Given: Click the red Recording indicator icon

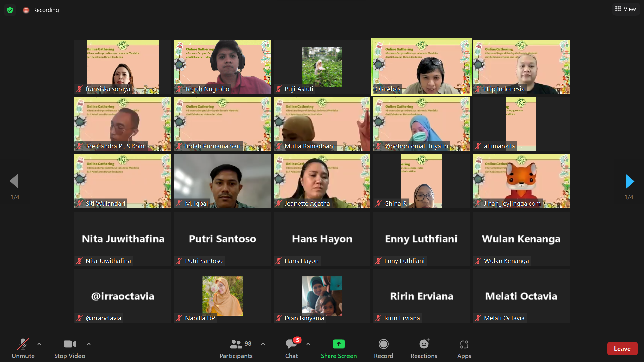Looking at the screenshot, I should (x=26, y=10).
